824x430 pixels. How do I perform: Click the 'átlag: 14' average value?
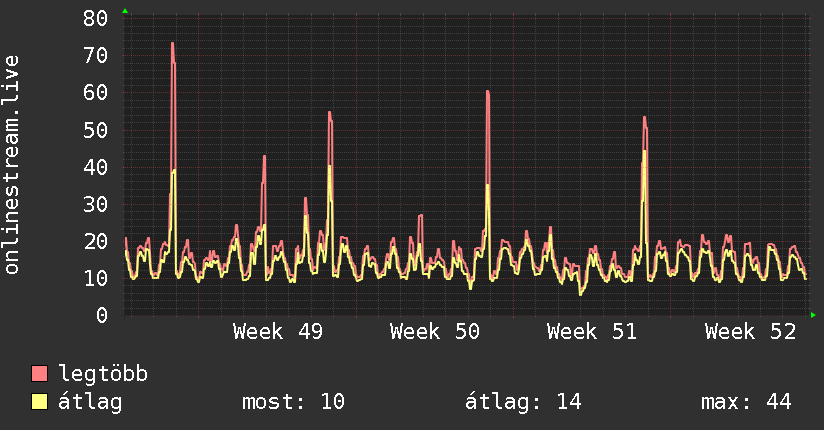(x=523, y=402)
